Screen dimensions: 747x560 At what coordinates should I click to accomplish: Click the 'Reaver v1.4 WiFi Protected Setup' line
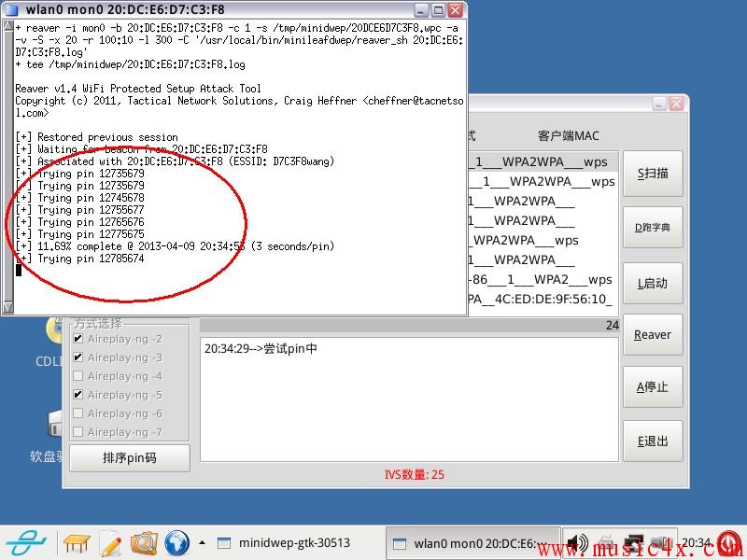click(x=138, y=89)
